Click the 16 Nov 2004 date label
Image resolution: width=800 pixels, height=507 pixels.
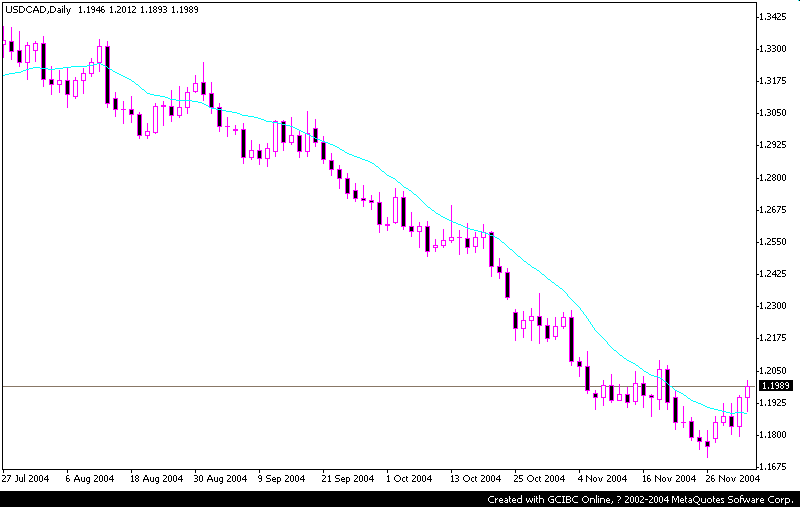click(669, 479)
